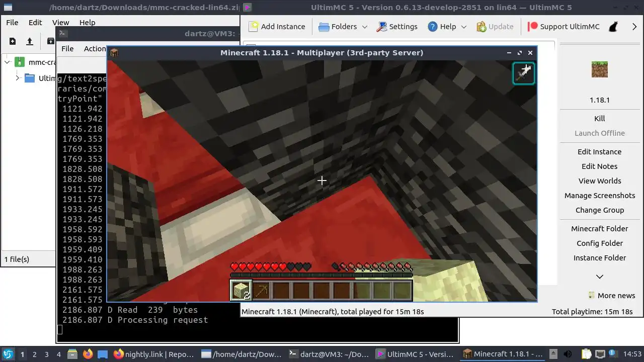Click the update notifier tray icon
Viewport: 644px width, 362px height.
pos(612,354)
